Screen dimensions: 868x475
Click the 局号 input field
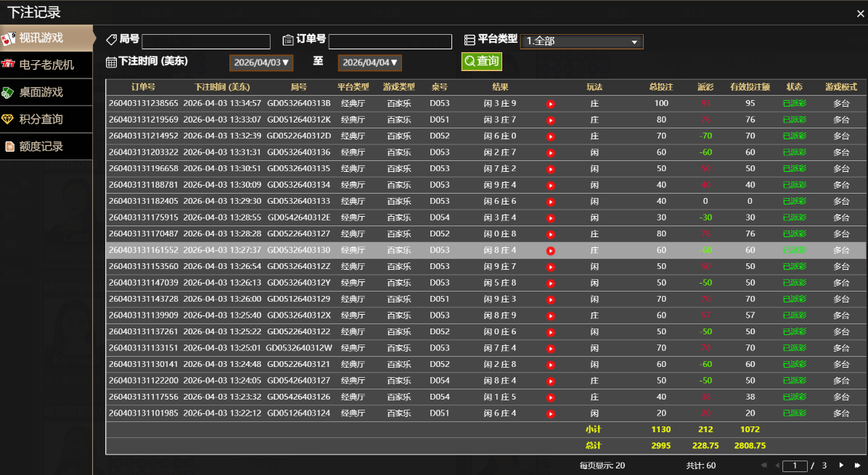(206, 42)
